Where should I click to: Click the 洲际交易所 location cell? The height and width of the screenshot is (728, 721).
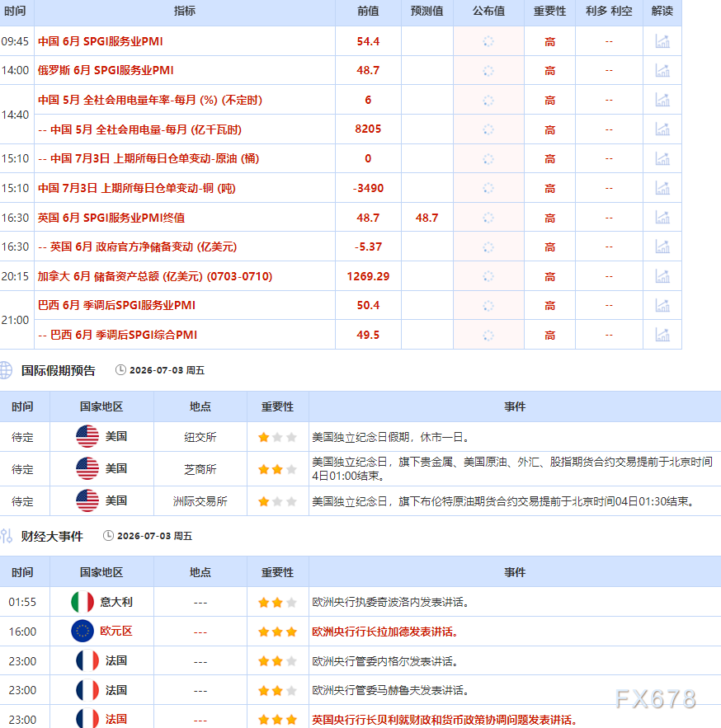(200, 501)
